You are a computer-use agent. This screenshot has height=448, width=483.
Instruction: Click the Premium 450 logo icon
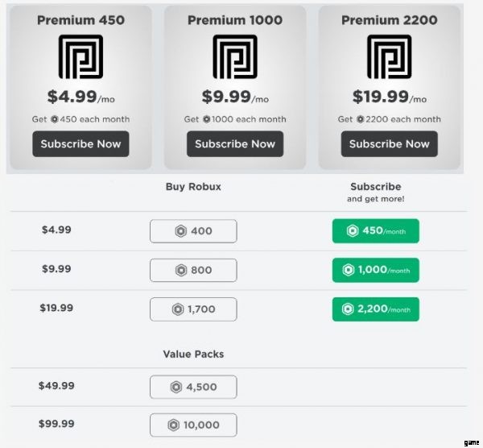point(80,56)
